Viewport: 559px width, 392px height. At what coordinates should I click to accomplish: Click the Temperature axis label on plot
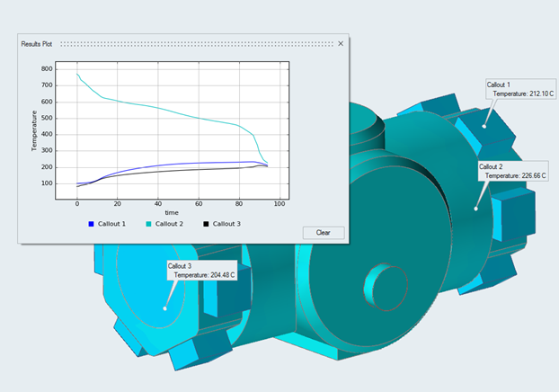pos(34,131)
